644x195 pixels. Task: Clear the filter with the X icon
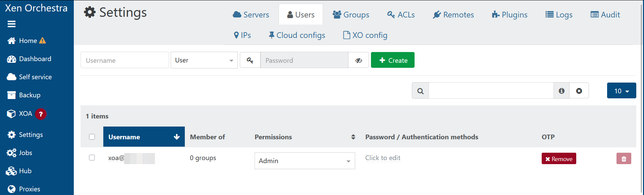(x=579, y=91)
